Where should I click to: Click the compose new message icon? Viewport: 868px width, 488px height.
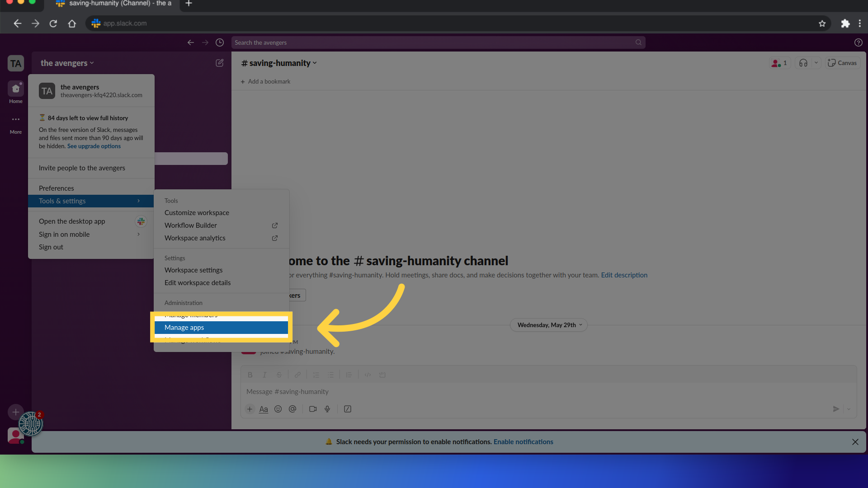220,63
